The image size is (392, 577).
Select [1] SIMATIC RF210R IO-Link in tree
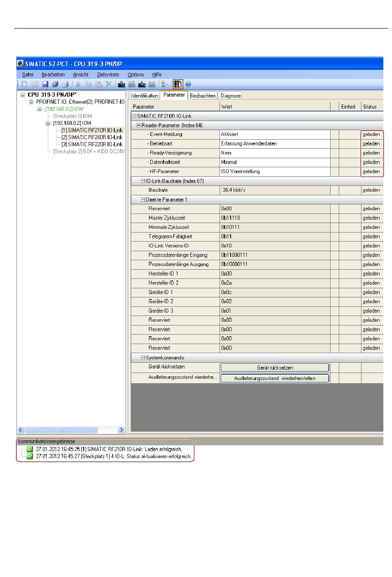(92, 130)
